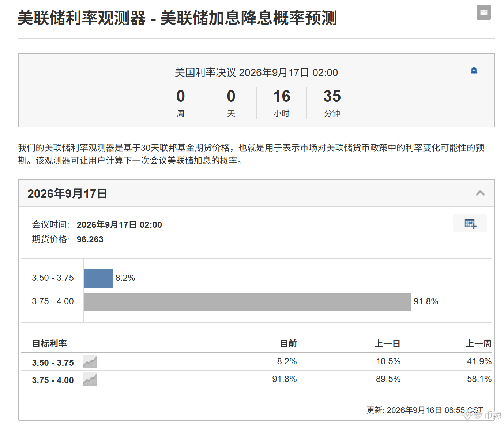Viewport: 504px width, 424px height.
Task: Collapse the 2026年9月17日 section chevron
Action: [480, 193]
